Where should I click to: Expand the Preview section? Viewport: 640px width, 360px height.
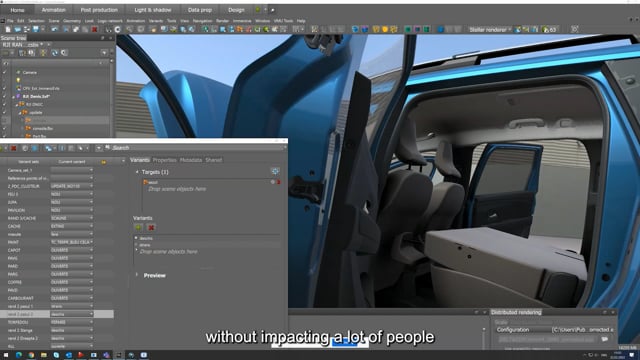(x=137, y=275)
